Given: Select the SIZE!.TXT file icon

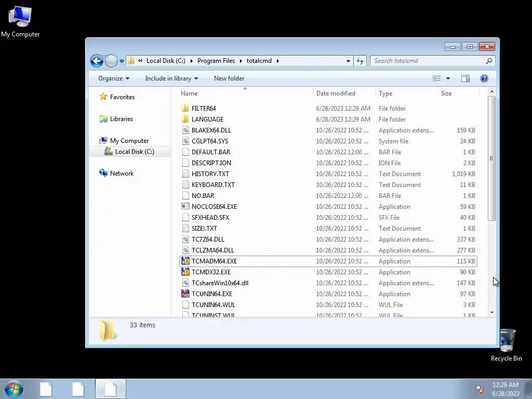Looking at the screenshot, I should click(185, 229).
